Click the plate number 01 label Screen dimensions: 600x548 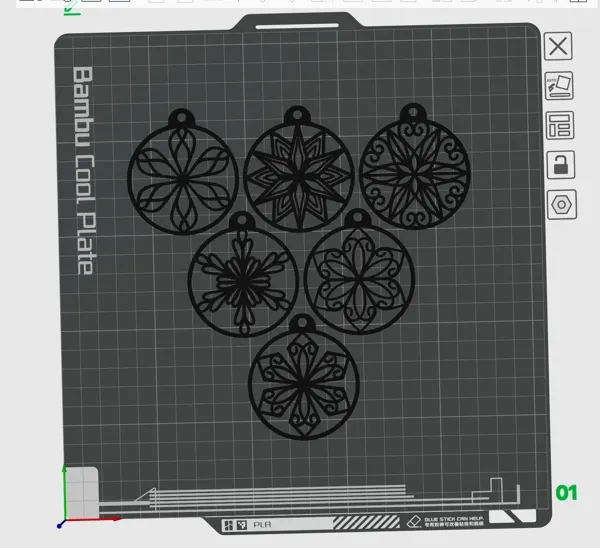(566, 493)
